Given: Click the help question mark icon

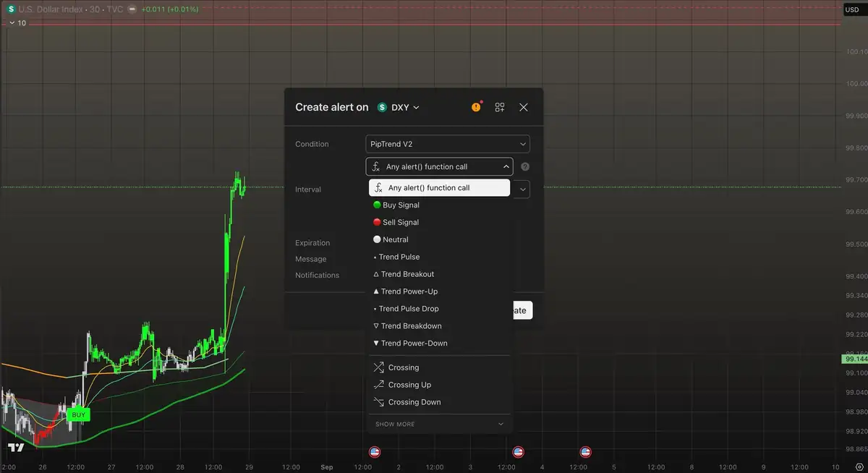Looking at the screenshot, I should pos(525,166).
